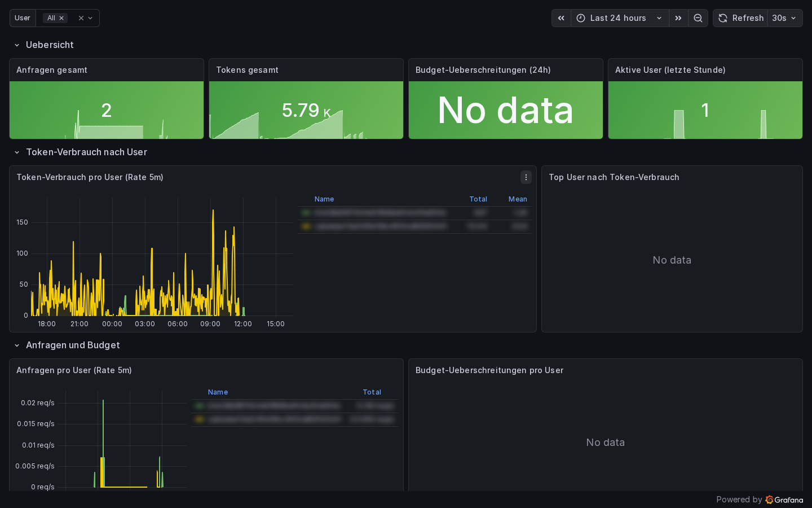Screen dimensions: 812x508
Task: Sort token legend by Name column
Action: [x=324, y=199]
